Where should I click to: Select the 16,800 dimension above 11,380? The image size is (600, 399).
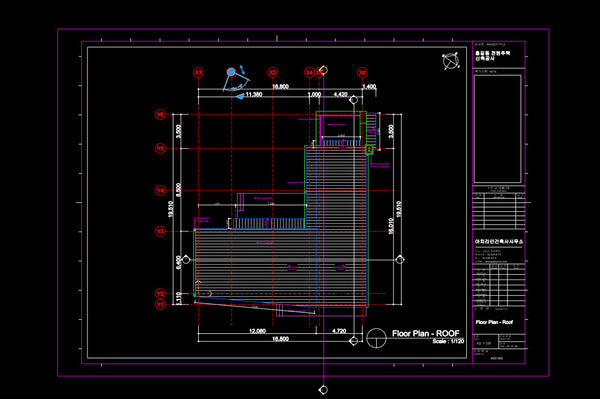(280, 86)
